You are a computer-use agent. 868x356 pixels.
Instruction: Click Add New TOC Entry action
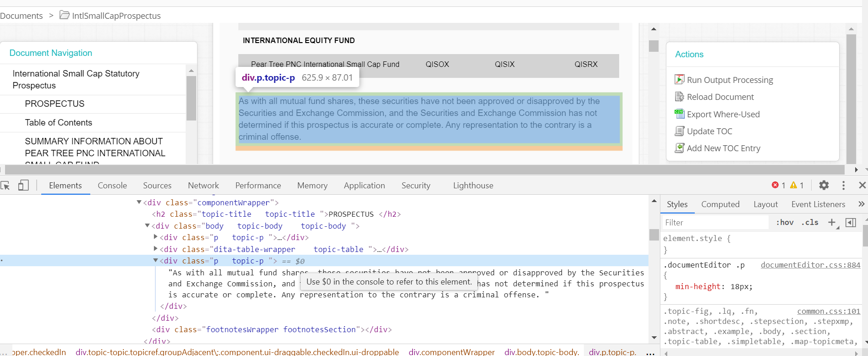pyautogui.click(x=724, y=148)
